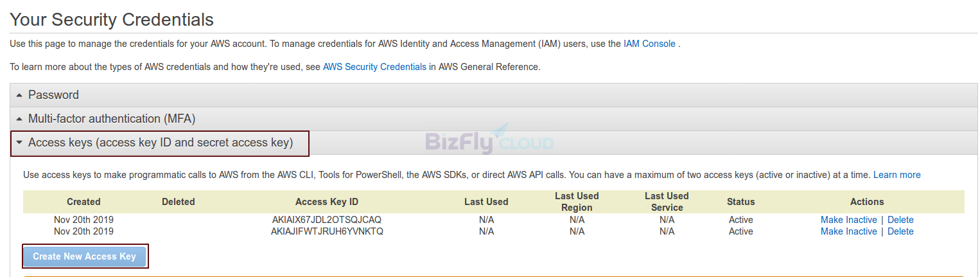Viewport: 980px width, 277px height.
Task: Create a new access key
Action: click(85, 256)
